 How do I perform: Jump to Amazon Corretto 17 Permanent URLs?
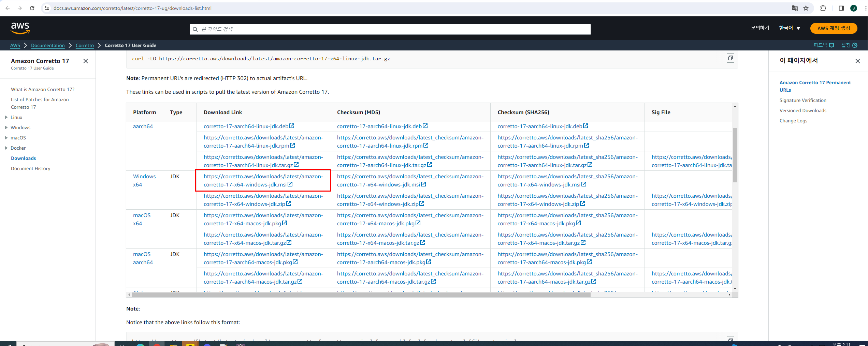[x=815, y=86]
